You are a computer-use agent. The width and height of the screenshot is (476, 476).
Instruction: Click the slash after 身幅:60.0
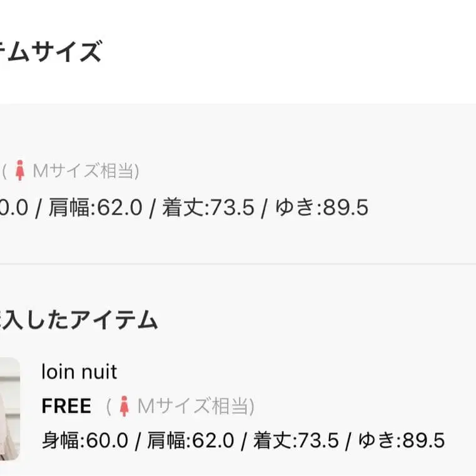click(x=137, y=440)
